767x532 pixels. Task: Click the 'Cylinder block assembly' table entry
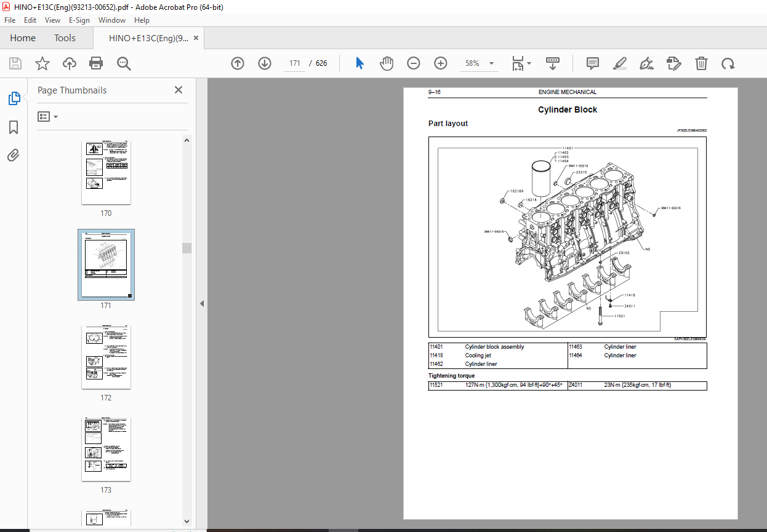click(x=494, y=347)
